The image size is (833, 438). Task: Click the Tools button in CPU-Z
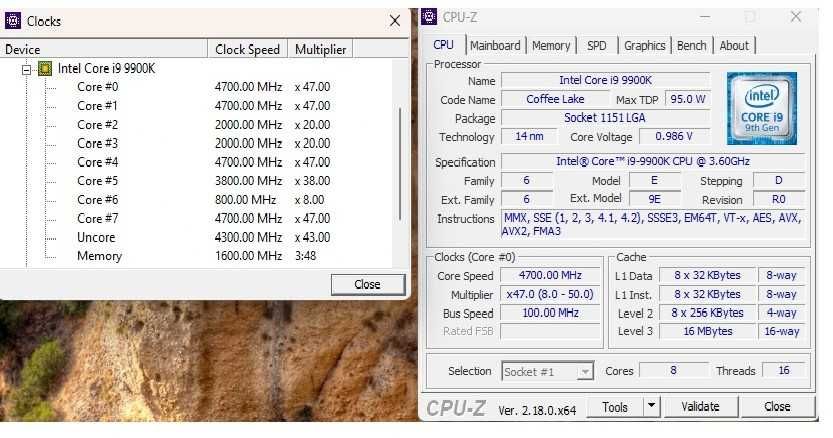pyautogui.click(x=615, y=407)
